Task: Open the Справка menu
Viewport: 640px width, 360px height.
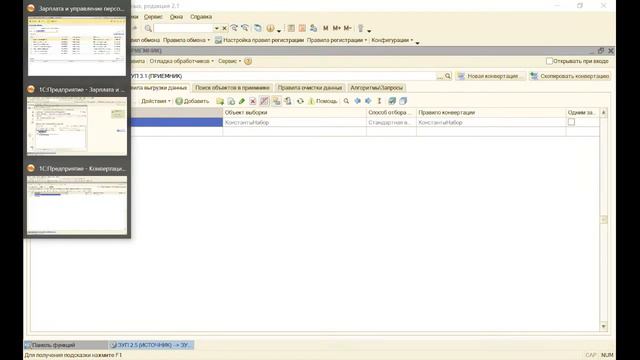Action: [201, 17]
